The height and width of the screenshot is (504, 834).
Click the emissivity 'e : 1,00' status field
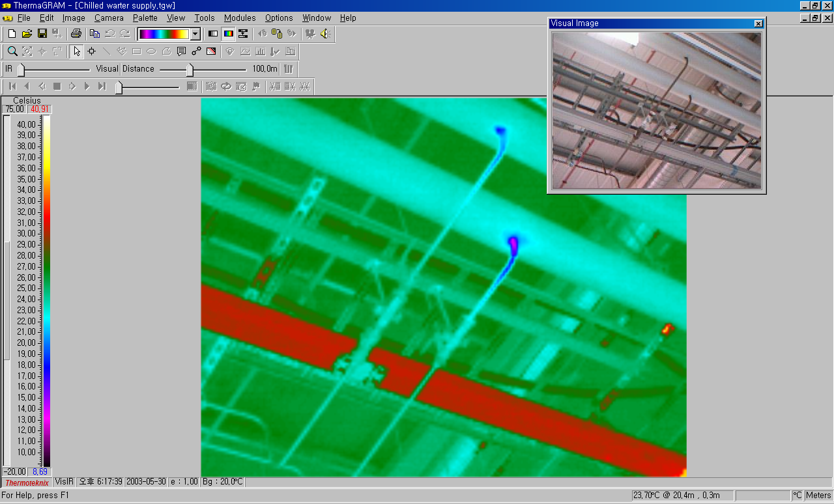pos(183,482)
